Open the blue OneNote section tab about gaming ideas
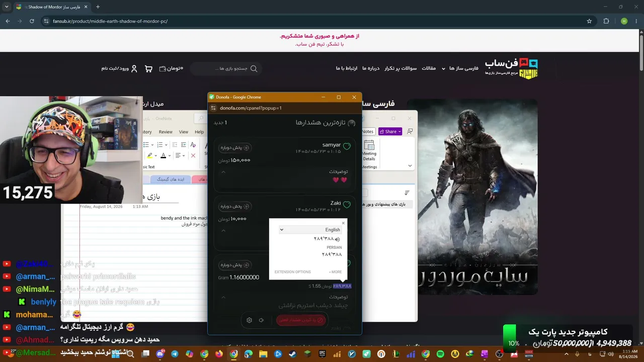644x362 pixels. click(x=171, y=179)
